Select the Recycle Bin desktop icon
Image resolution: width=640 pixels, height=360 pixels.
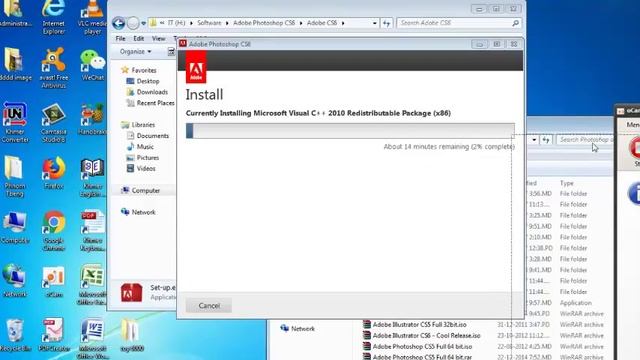(x=15, y=335)
